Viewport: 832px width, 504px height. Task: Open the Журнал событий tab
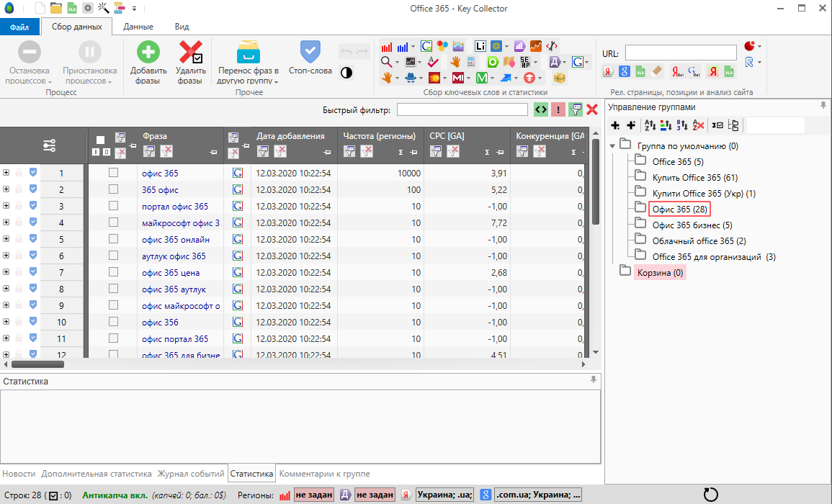pos(190,474)
